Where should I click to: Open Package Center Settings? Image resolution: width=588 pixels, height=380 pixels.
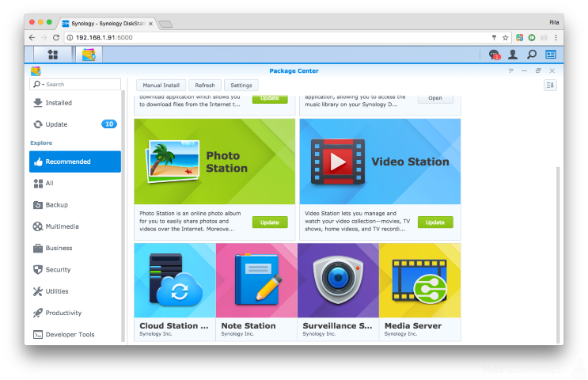tap(241, 85)
